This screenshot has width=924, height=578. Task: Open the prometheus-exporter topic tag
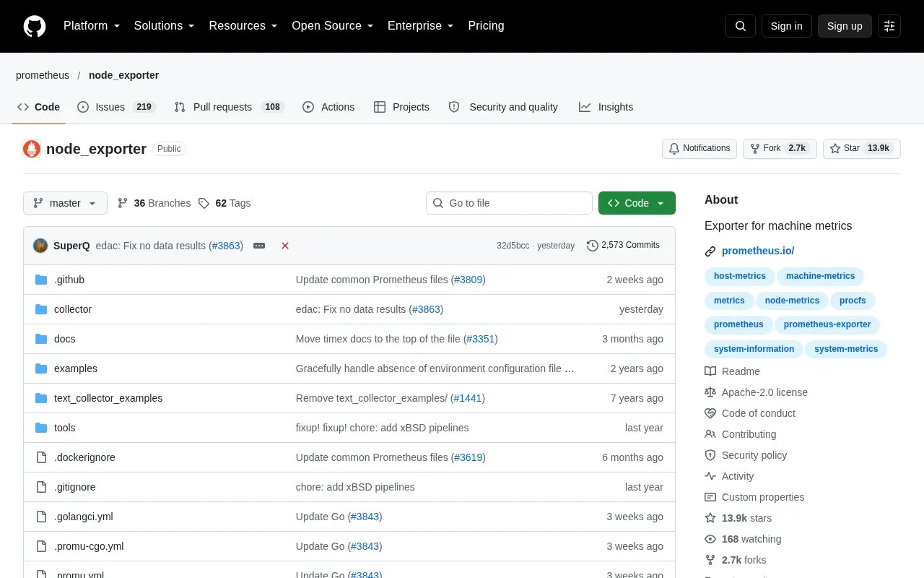click(x=827, y=324)
